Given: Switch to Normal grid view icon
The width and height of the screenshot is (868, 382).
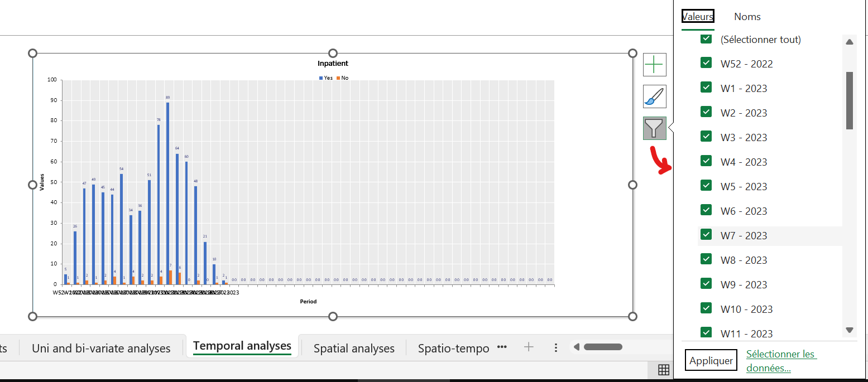Looking at the screenshot, I should [664, 369].
